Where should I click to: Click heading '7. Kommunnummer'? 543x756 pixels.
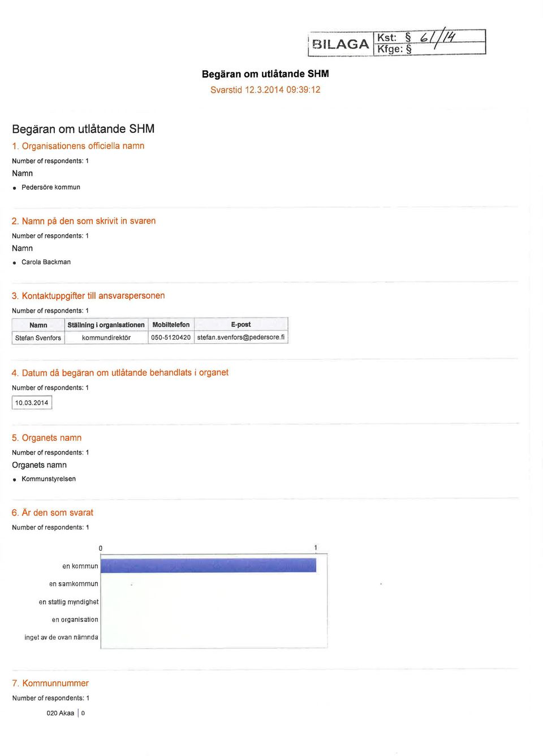click(x=50, y=683)
